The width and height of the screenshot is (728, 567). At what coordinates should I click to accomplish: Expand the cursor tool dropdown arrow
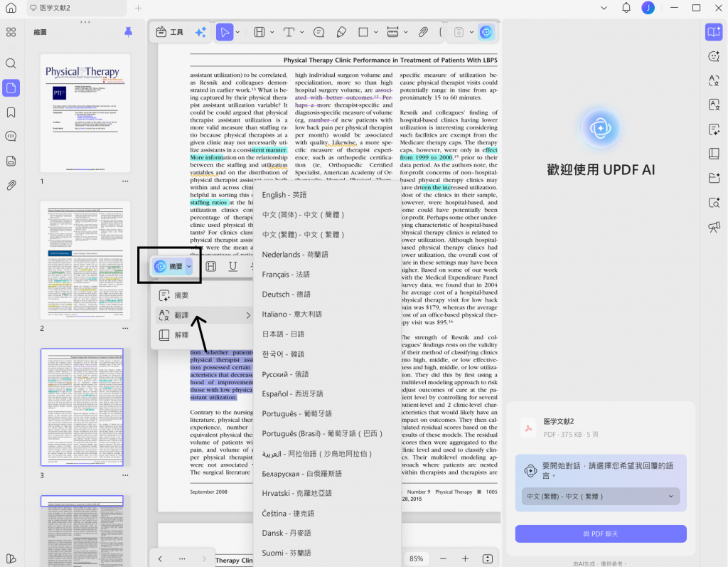tap(237, 32)
